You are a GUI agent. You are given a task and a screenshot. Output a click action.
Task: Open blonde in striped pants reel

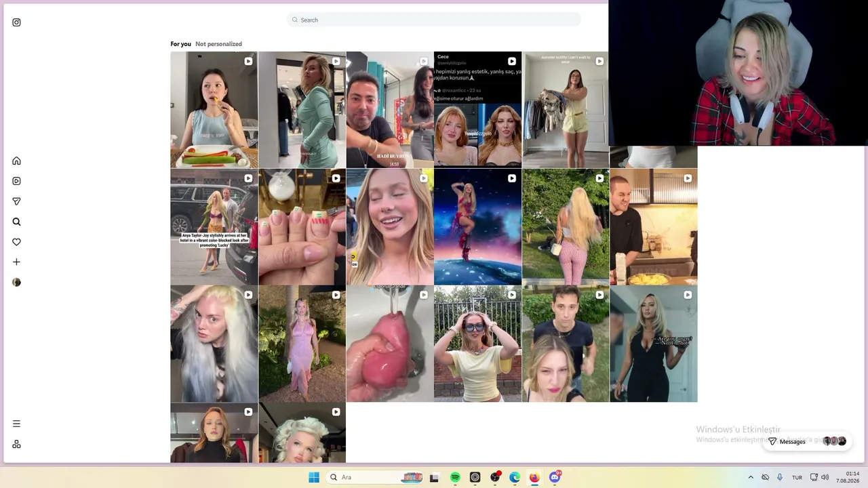(x=566, y=226)
